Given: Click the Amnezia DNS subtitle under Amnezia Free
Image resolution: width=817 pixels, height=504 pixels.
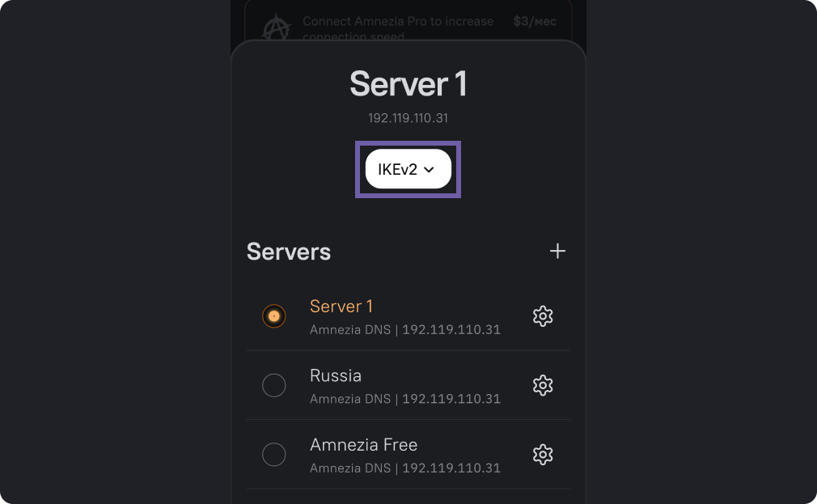Looking at the screenshot, I should point(405,468).
